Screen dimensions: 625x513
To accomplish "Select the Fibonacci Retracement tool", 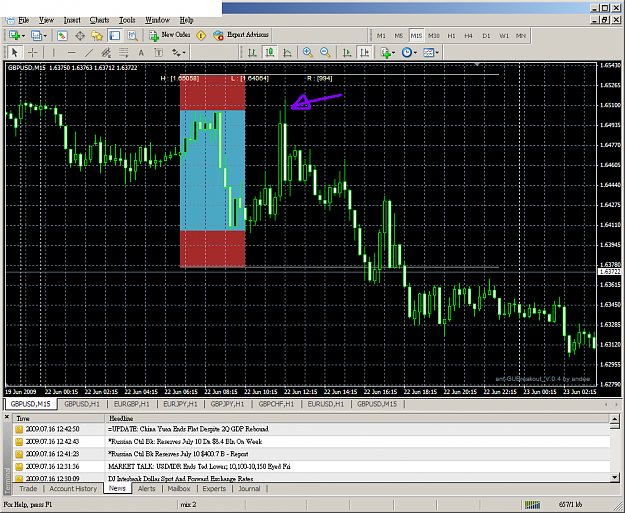I will click(x=124, y=52).
